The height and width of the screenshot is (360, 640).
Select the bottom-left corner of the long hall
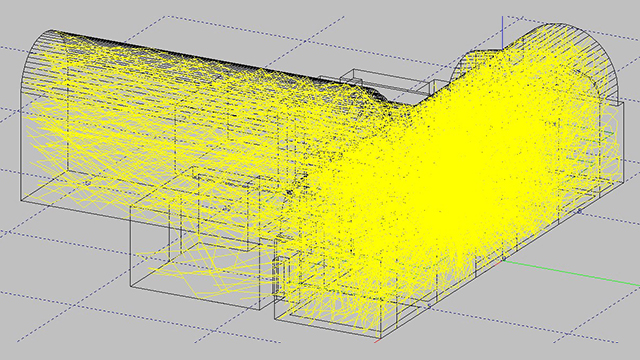(x=21, y=201)
